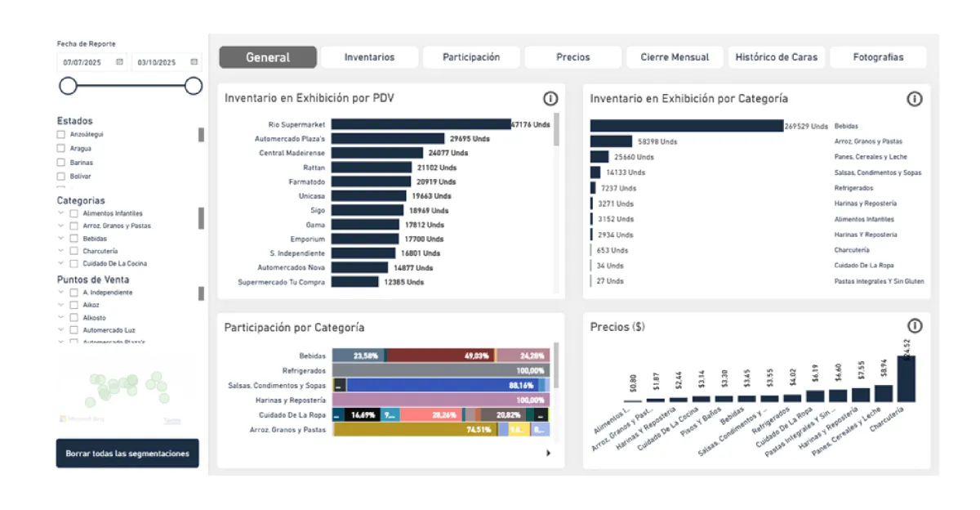Screen dimensions: 980x510
Task: Select the Charcutería $24.52 price bar
Action: pos(906,378)
